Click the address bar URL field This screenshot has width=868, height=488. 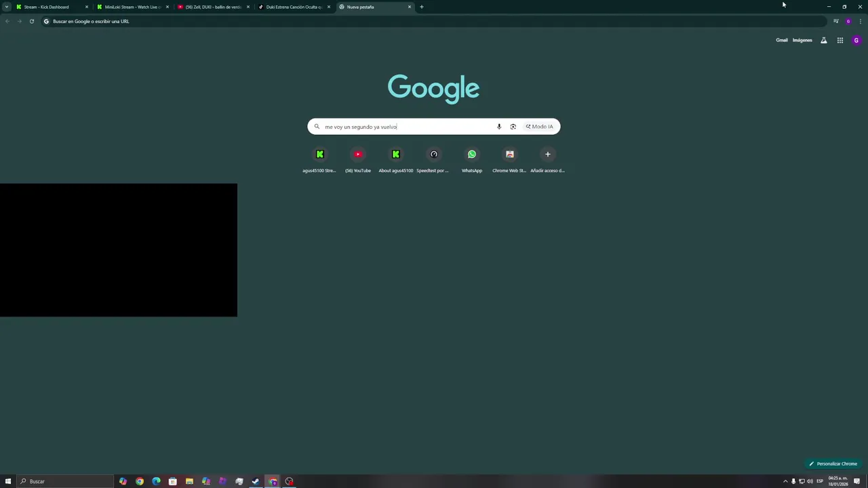coord(434,21)
